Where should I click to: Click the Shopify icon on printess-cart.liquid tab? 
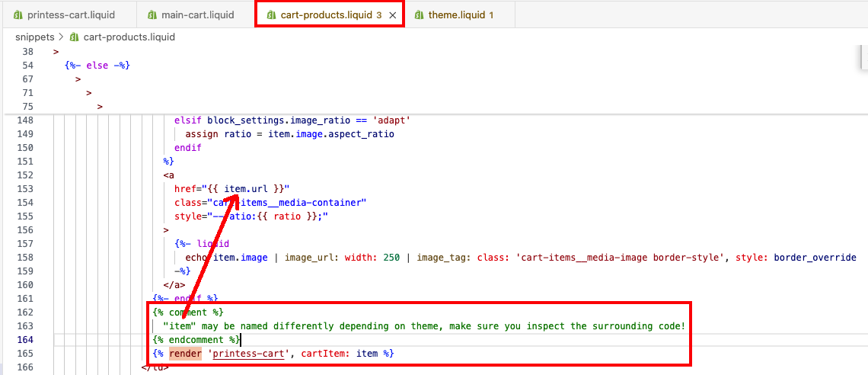(18, 15)
